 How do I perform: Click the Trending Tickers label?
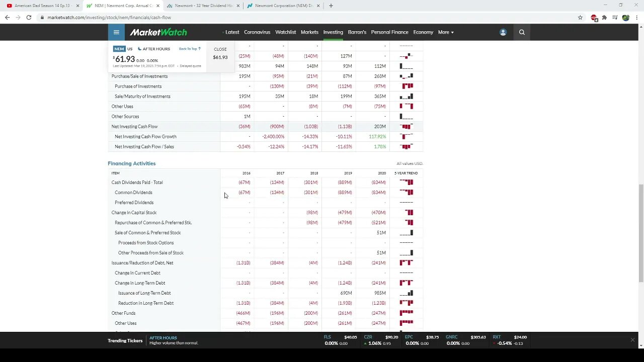point(125,340)
